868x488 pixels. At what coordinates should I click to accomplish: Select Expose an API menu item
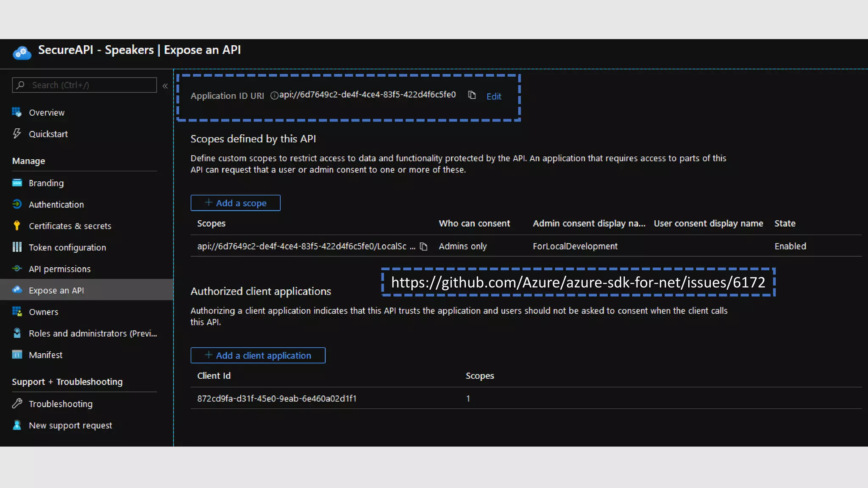(x=86, y=290)
